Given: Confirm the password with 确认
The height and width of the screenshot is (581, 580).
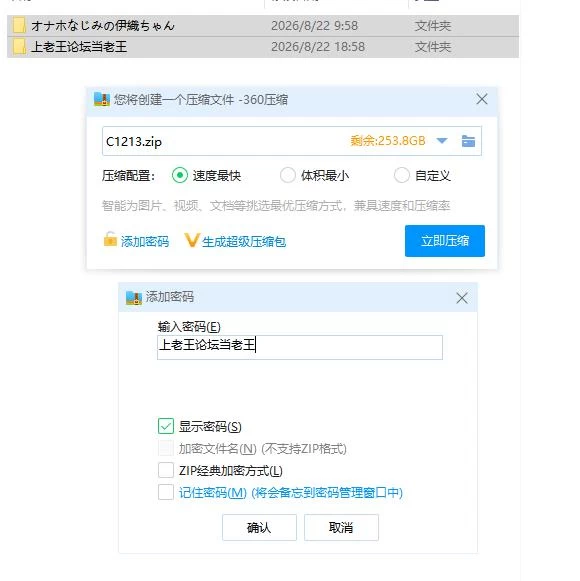Looking at the screenshot, I should coord(259,527).
